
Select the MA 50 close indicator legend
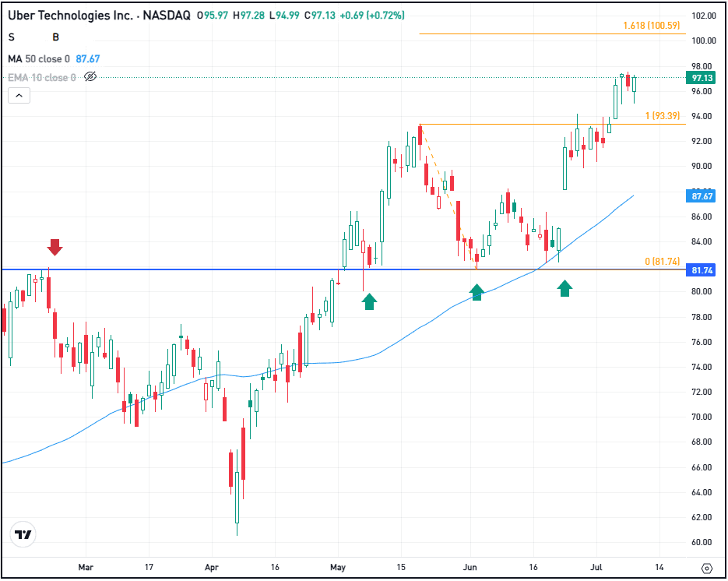tap(39, 59)
